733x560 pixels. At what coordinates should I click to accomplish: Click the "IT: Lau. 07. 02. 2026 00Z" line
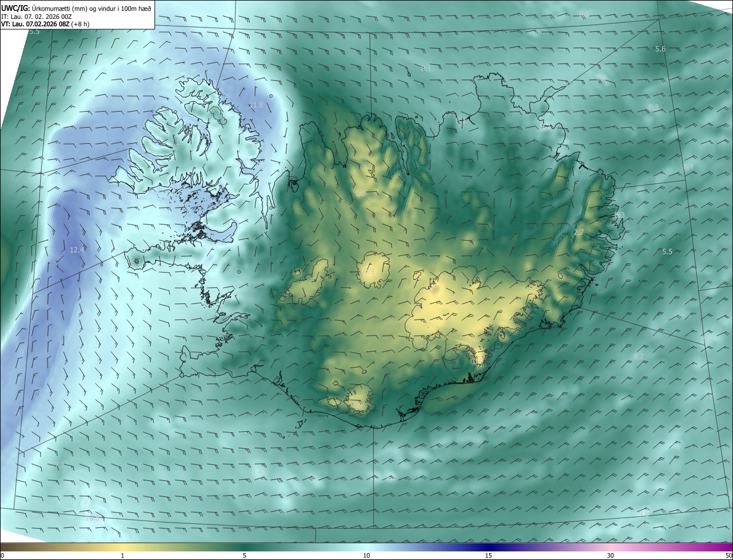36,17
